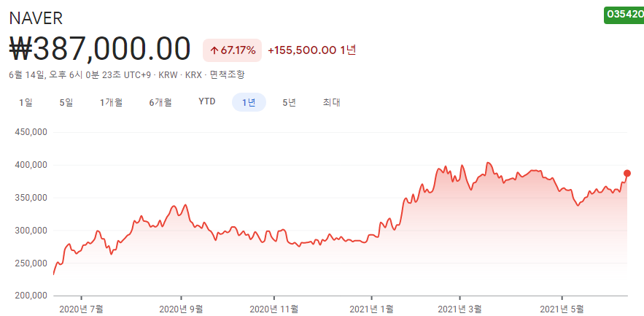Switch chart to 1개월 range

click(x=111, y=102)
